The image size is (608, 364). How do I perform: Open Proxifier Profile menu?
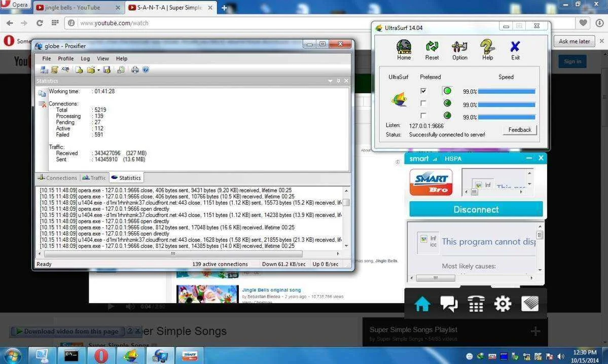click(65, 58)
